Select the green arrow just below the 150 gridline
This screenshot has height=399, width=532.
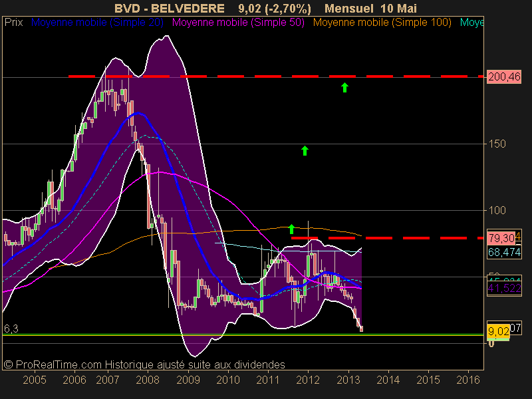point(305,151)
